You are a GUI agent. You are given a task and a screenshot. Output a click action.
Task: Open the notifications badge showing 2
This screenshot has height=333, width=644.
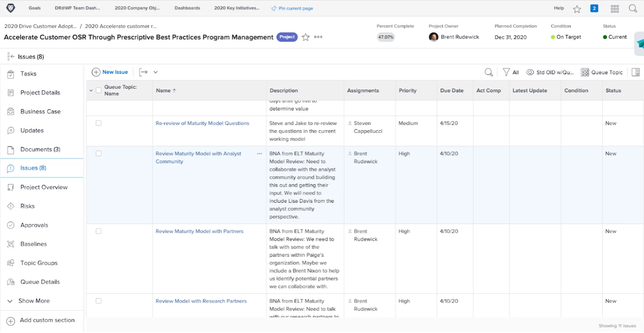pos(594,8)
